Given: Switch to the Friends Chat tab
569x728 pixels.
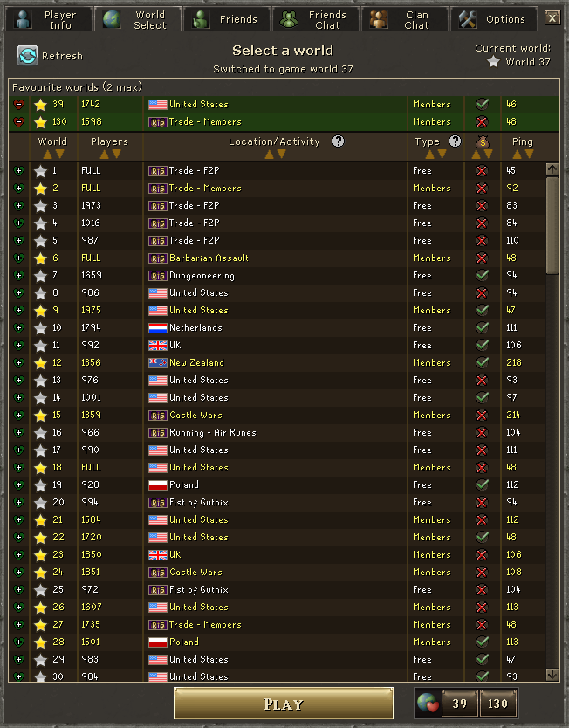Looking at the screenshot, I should pyautogui.click(x=316, y=19).
